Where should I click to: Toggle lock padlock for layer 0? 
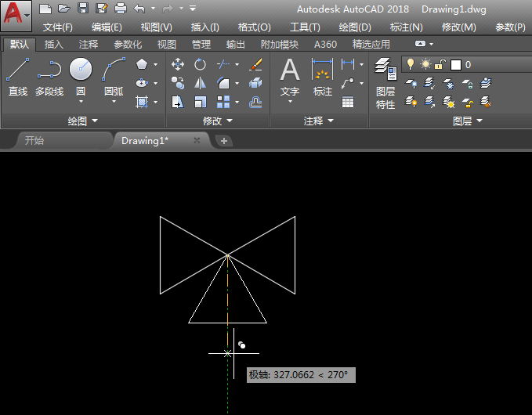[x=440, y=64]
